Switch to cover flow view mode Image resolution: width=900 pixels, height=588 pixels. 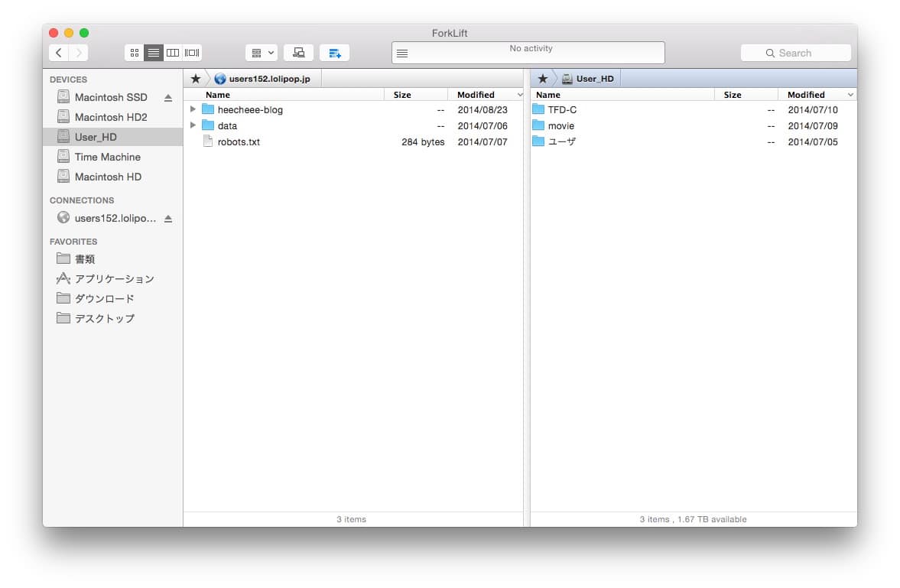click(192, 53)
